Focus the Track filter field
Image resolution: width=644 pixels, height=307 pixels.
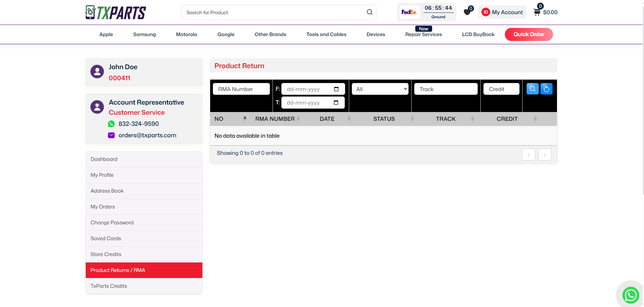446,89
